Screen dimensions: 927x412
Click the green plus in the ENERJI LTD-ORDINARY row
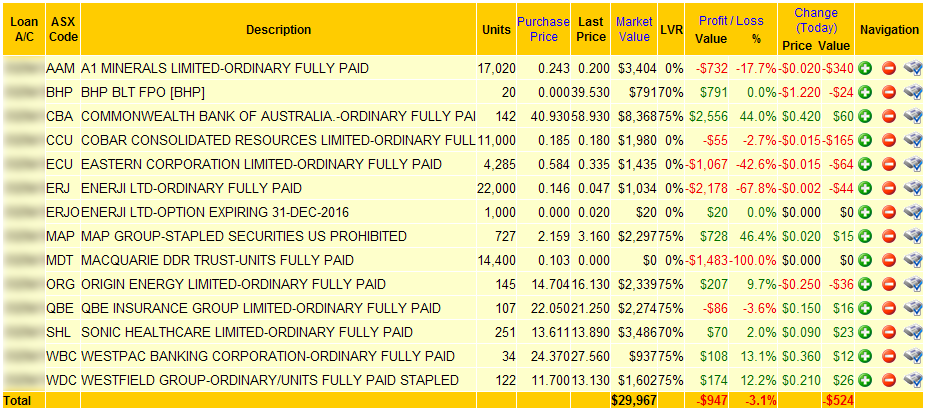coord(866,188)
